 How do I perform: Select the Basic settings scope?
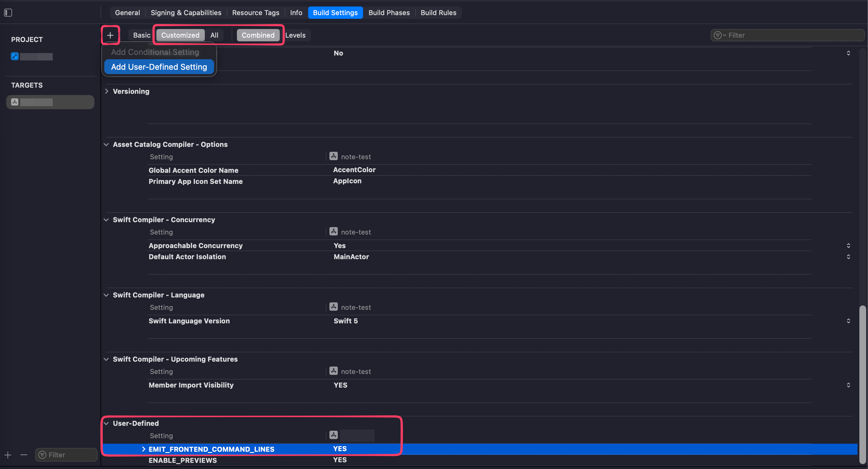pos(142,35)
